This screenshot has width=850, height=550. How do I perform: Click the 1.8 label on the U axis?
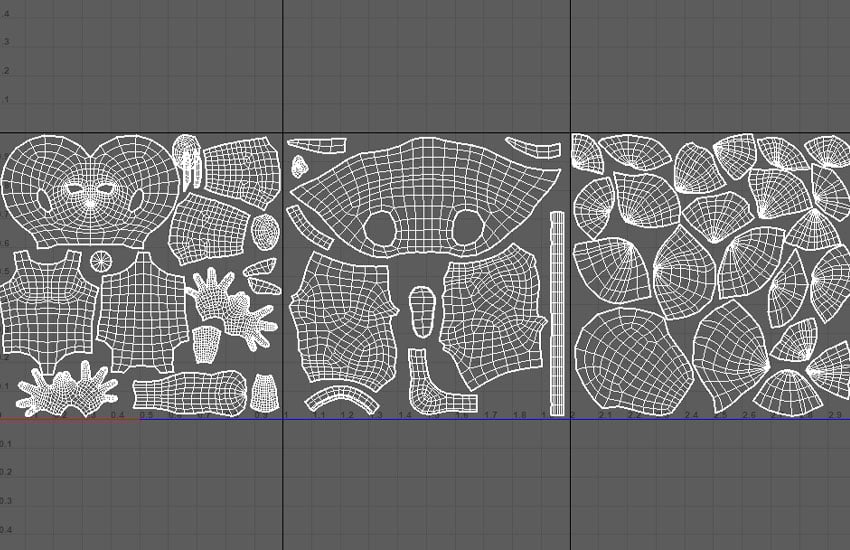[519, 415]
